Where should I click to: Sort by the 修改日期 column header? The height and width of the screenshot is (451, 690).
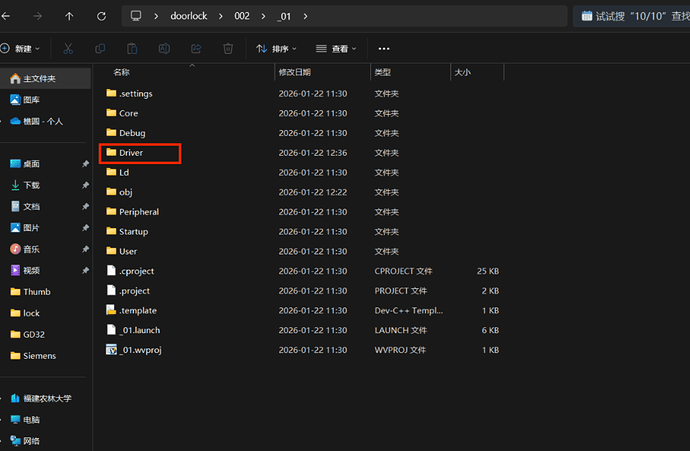tap(294, 72)
